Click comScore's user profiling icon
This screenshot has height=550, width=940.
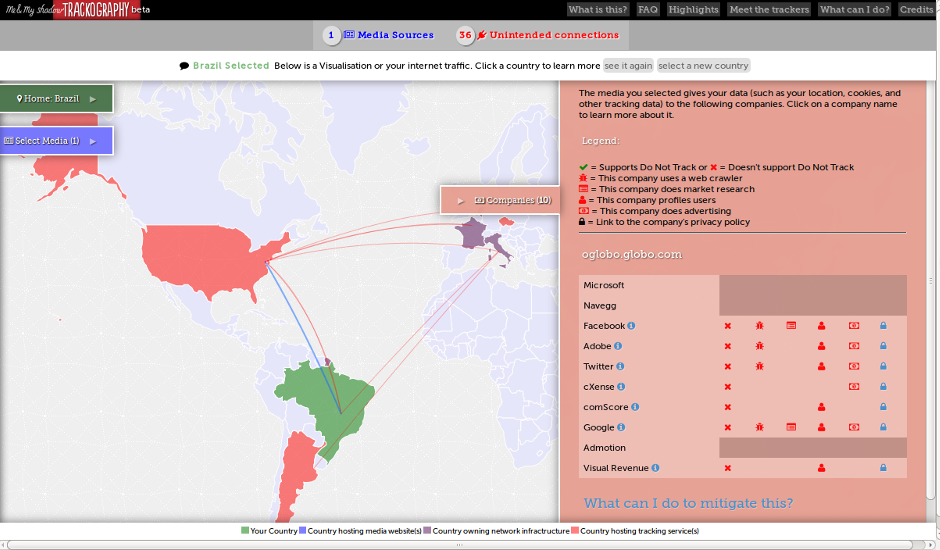point(821,407)
